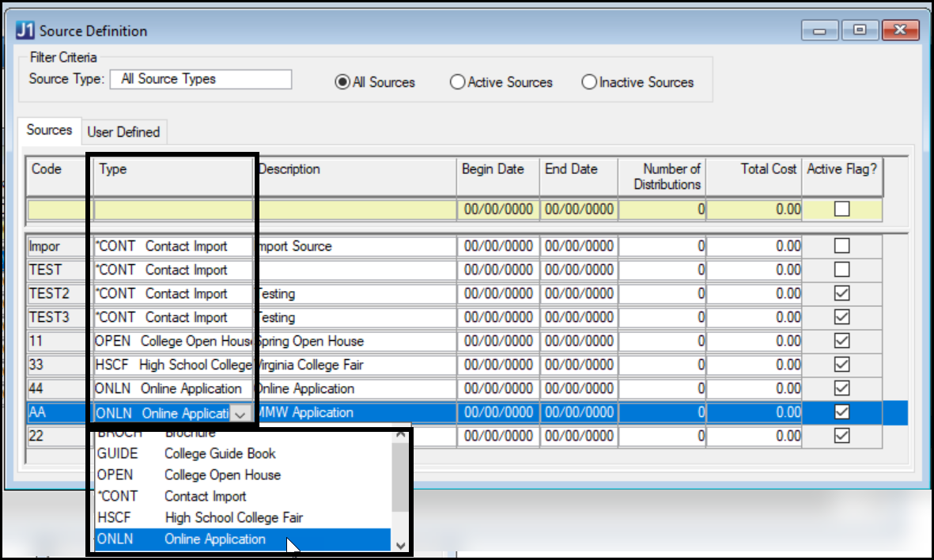Pick Contact Import in the dropdown list
Viewport: 934px width, 560px height.
coord(205,497)
